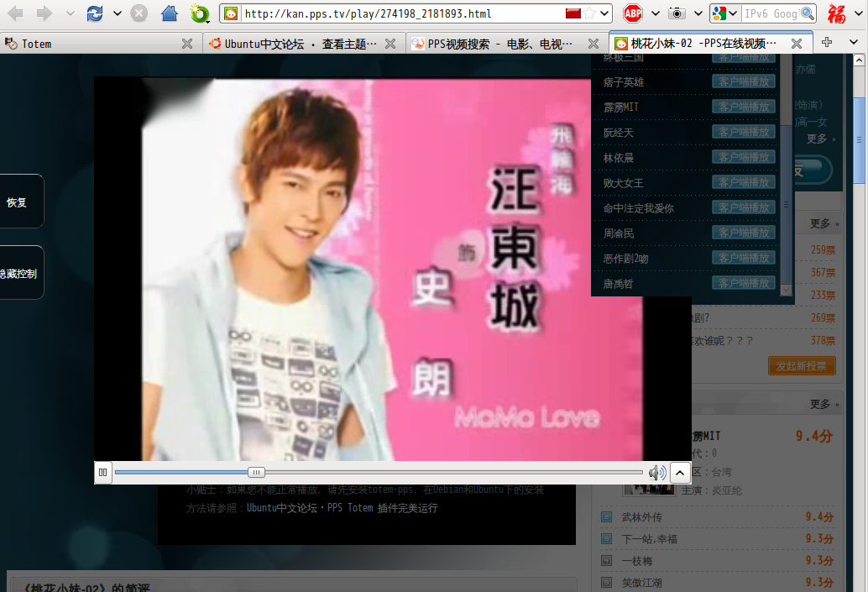Click icon beside 一枝梅
This screenshot has height=592, width=868.
607,561
